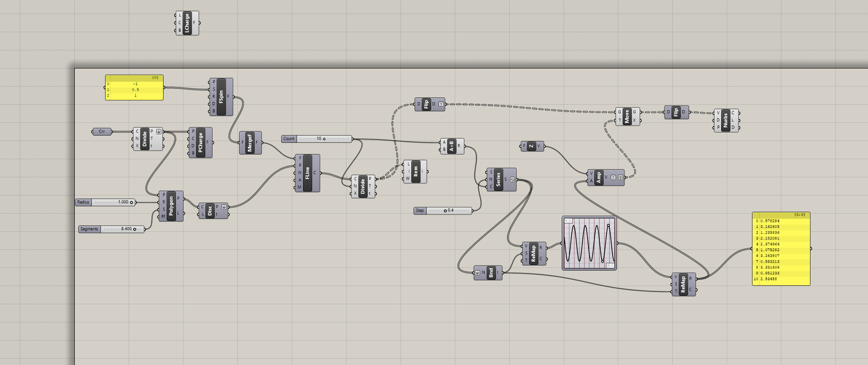Click the Radius slider label

(x=83, y=202)
